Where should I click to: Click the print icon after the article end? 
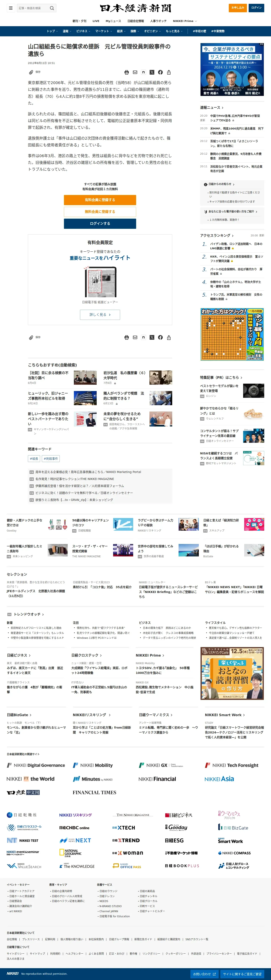pos(127,337)
